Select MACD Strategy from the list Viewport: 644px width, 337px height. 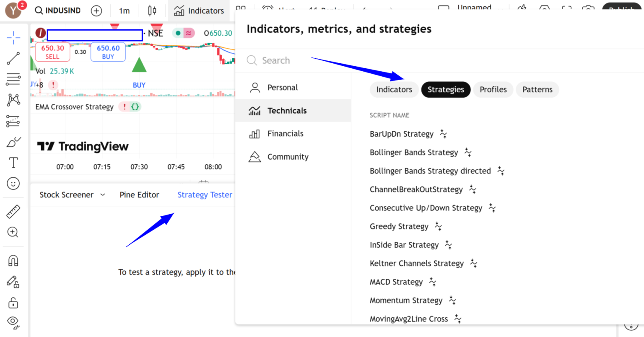396,282
